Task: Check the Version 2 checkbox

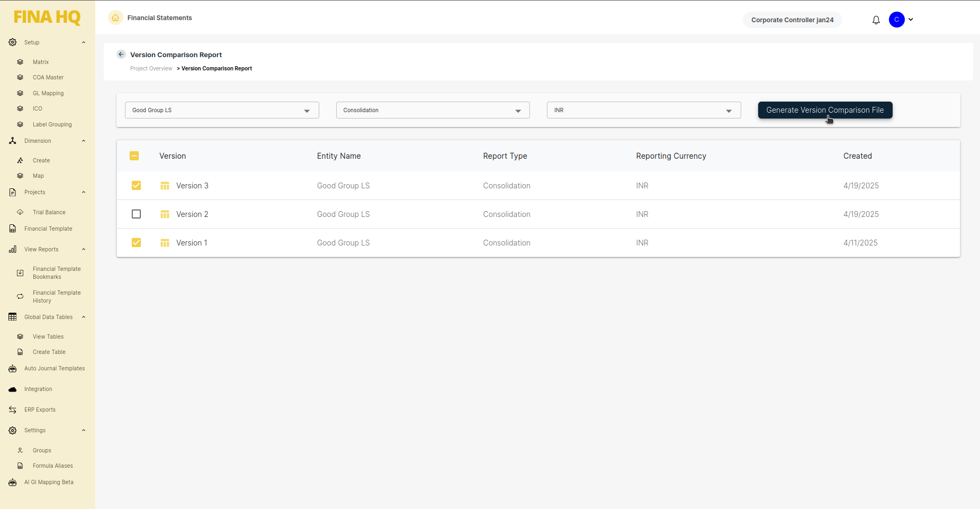Action: point(136,214)
